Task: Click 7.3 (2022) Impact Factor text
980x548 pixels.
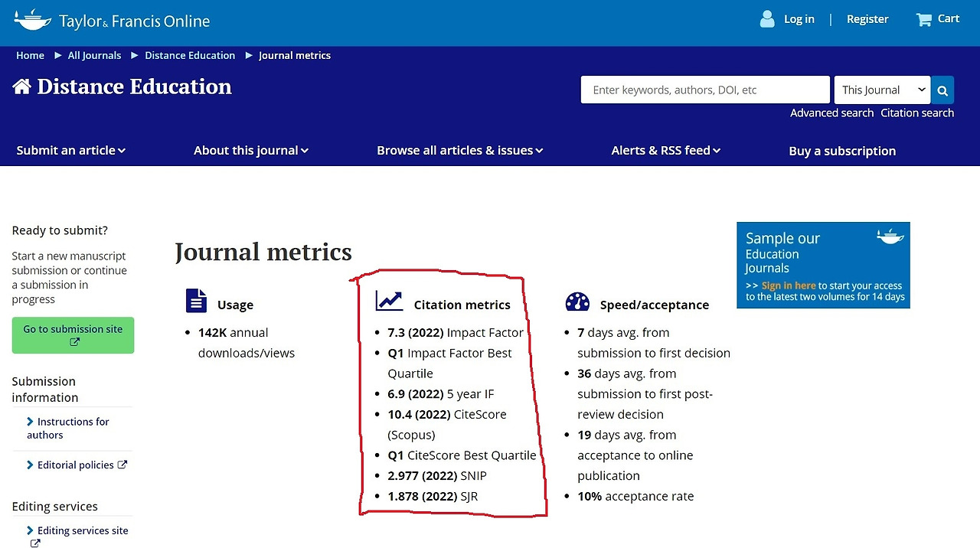Action: tap(456, 332)
